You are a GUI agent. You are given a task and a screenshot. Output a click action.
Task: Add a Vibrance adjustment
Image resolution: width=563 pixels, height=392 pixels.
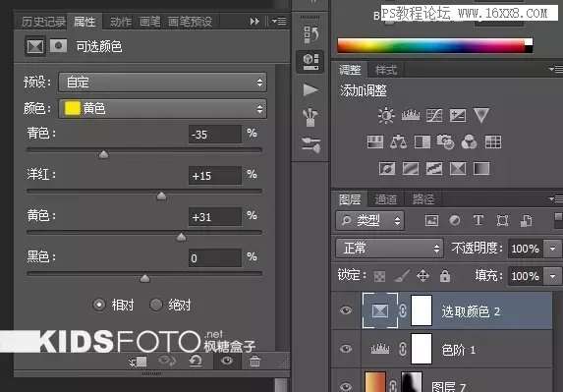(x=481, y=116)
